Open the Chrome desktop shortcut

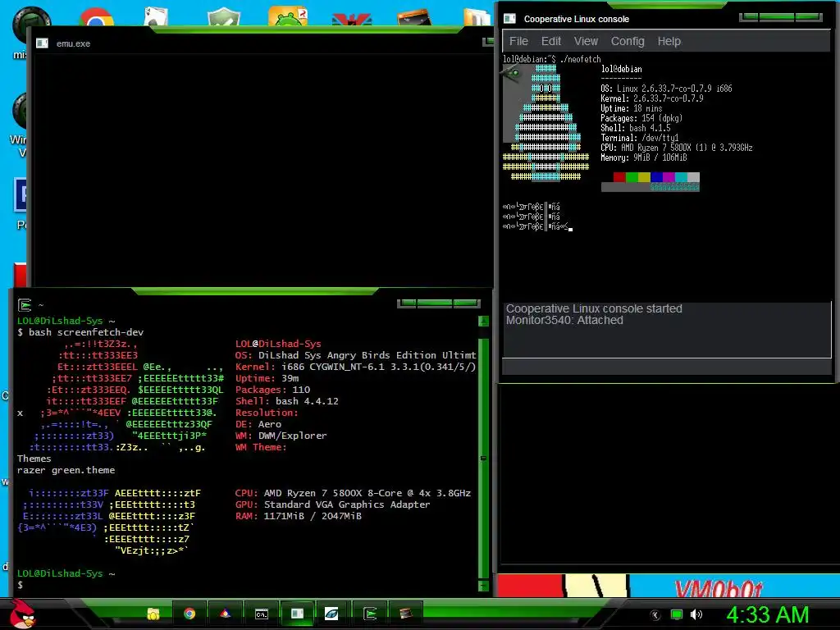(97, 16)
